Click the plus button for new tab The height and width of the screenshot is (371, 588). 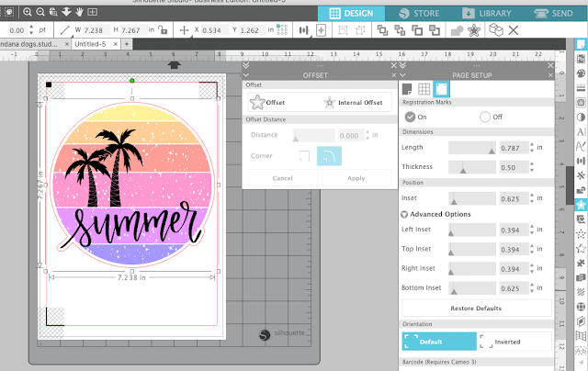click(x=127, y=44)
